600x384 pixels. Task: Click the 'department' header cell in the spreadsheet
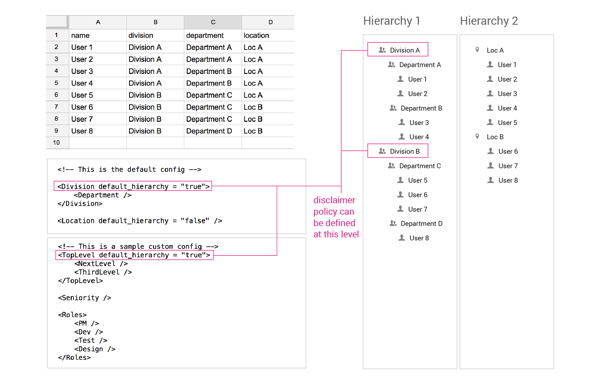[213, 35]
